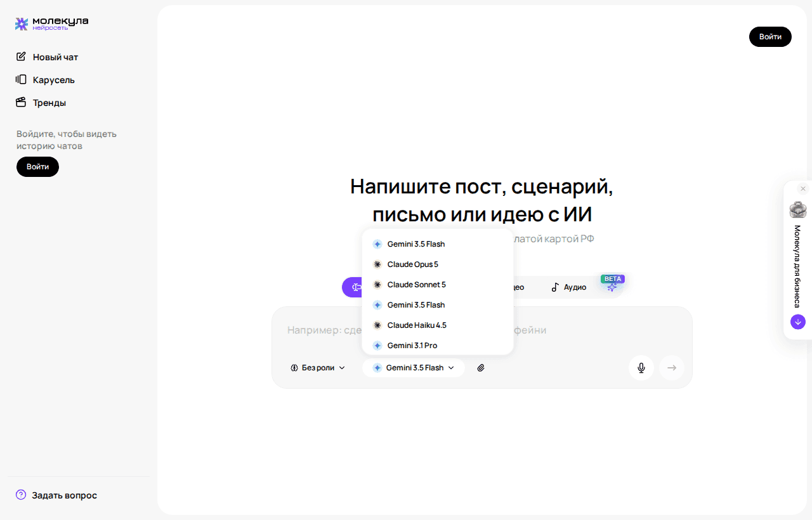Click the paperclip attach file icon

[x=481, y=368]
